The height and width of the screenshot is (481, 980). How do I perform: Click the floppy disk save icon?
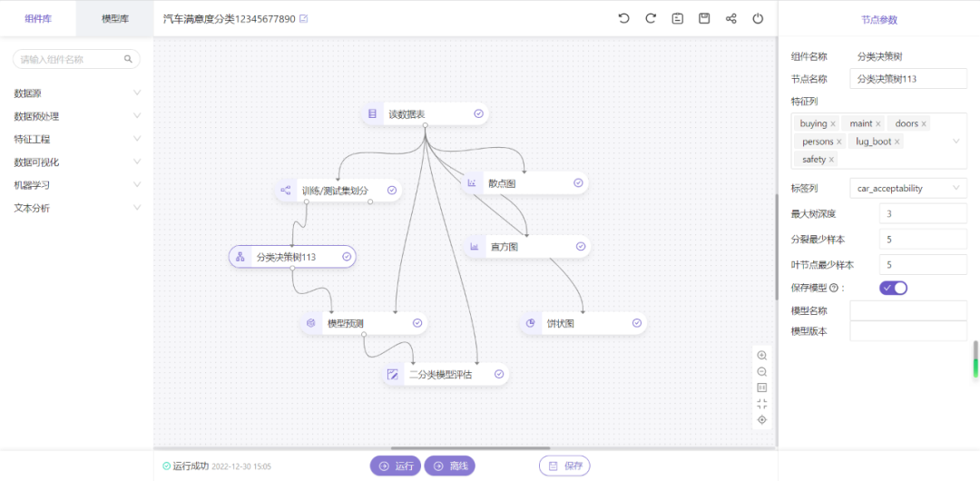point(704,19)
